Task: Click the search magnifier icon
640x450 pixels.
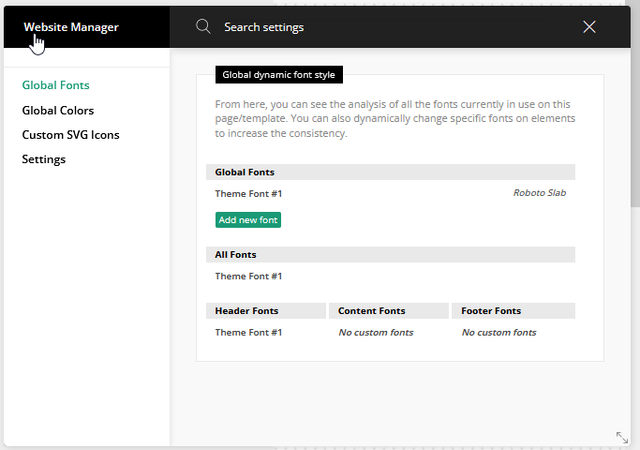Action: tap(203, 27)
